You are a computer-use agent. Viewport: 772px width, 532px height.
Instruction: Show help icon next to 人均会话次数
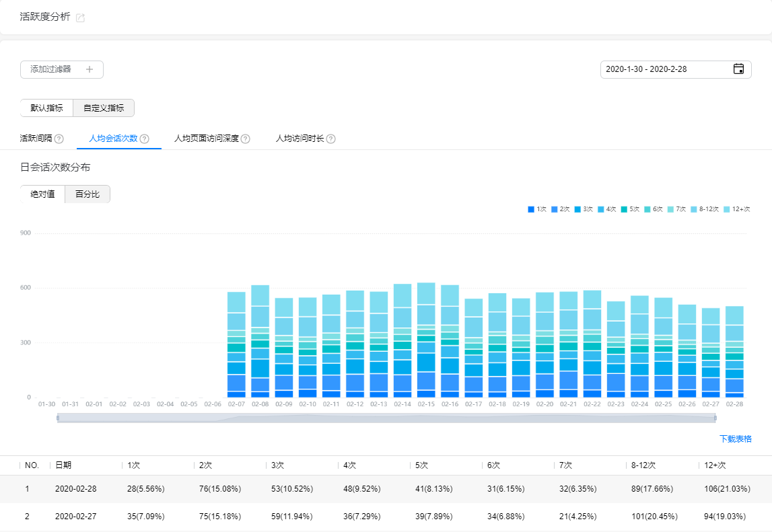tap(144, 139)
